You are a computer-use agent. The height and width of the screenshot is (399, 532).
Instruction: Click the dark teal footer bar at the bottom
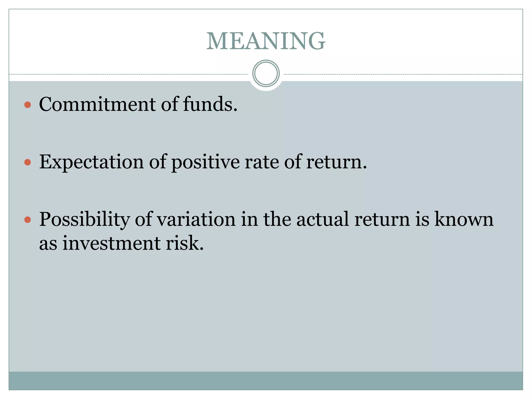click(x=266, y=381)
